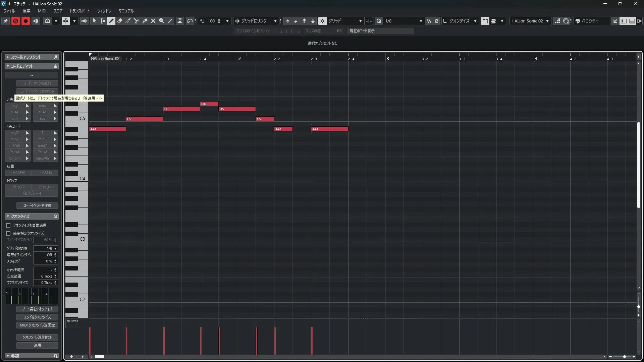The image size is (644, 362).
Task: Select the Draw pencil tool
Action: tap(111, 21)
